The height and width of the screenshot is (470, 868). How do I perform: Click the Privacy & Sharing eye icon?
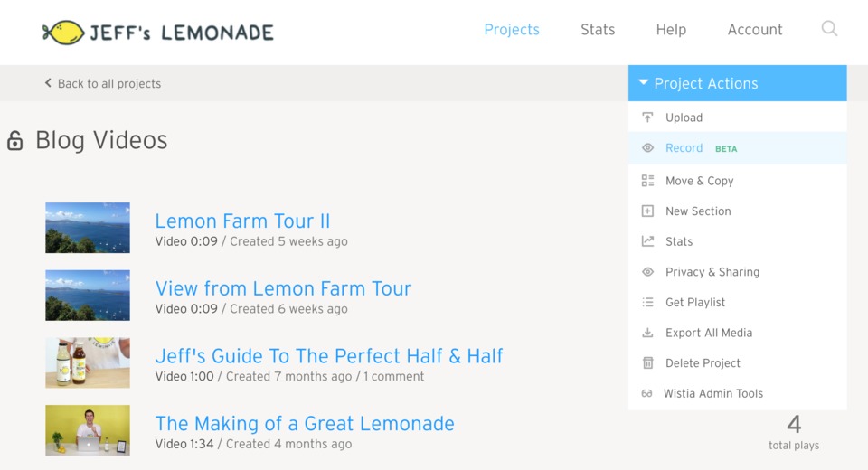pos(647,272)
